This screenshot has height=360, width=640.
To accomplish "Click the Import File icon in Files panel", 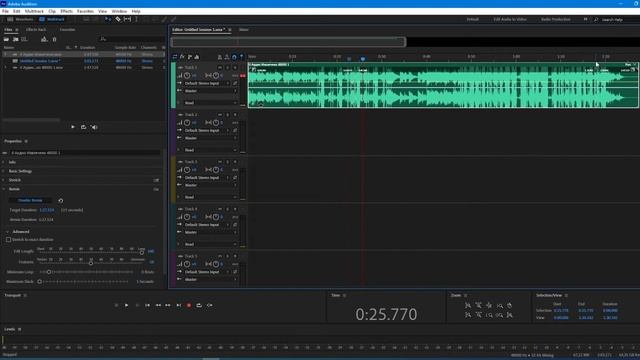I will [16, 39].
